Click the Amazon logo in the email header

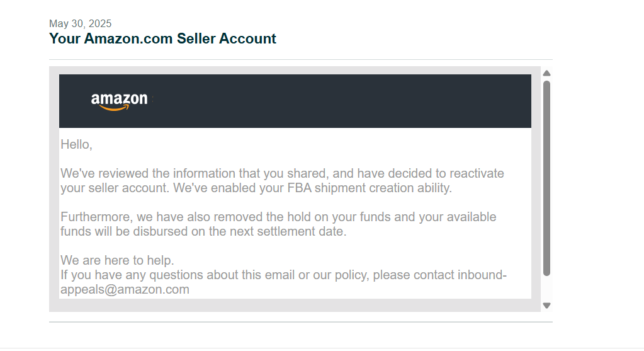(119, 101)
